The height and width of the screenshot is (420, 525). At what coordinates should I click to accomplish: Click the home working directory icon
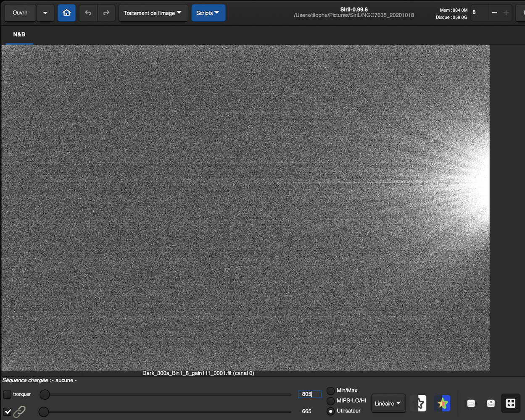(66, 13)
